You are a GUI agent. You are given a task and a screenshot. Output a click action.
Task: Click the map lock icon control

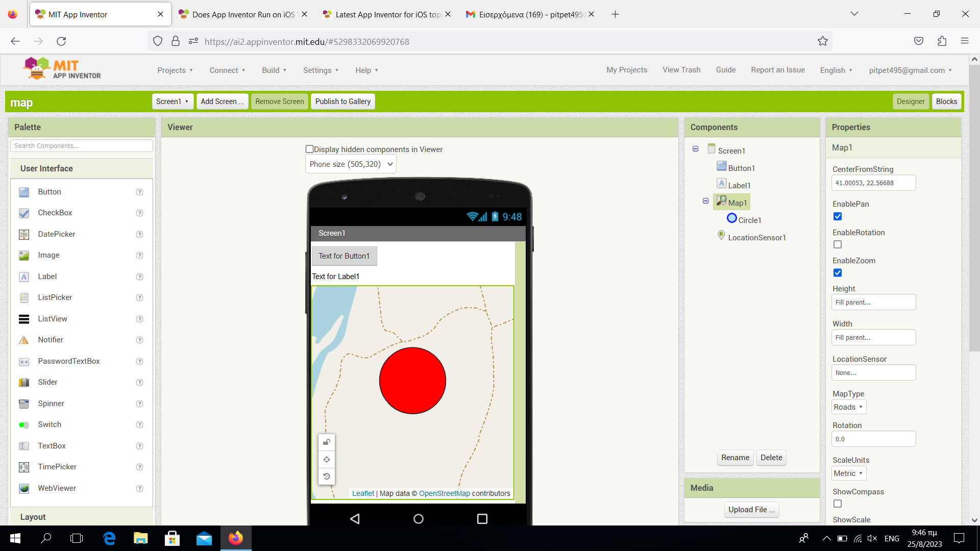pos(327,442)
